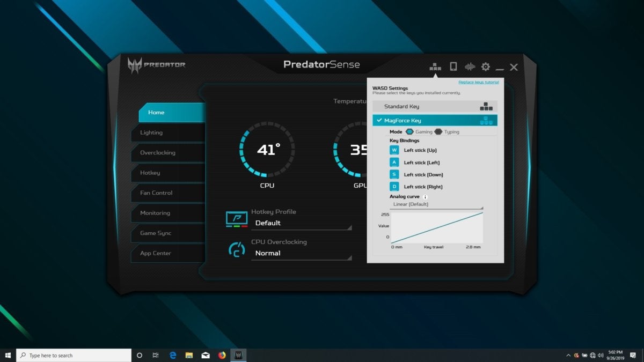Image resolution: width=644 pixels, height=362 pixels.
Task: Open PredatorSense settings gear
Action: click(x=486, y=67)
